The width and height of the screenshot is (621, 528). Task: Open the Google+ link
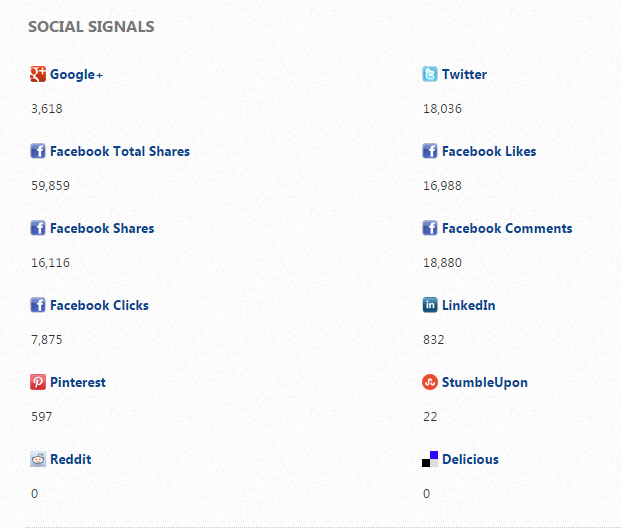76,74
